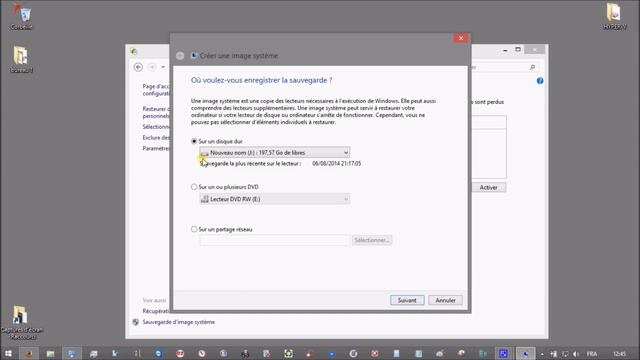
Task: Open the blue help icon in background window
Action: (540, 81)
